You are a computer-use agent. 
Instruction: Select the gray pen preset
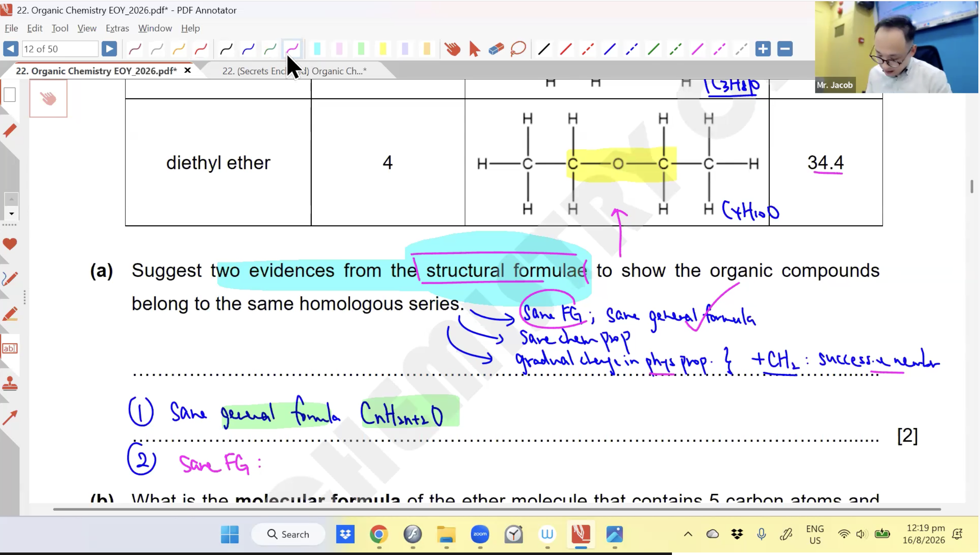[157, 49]
